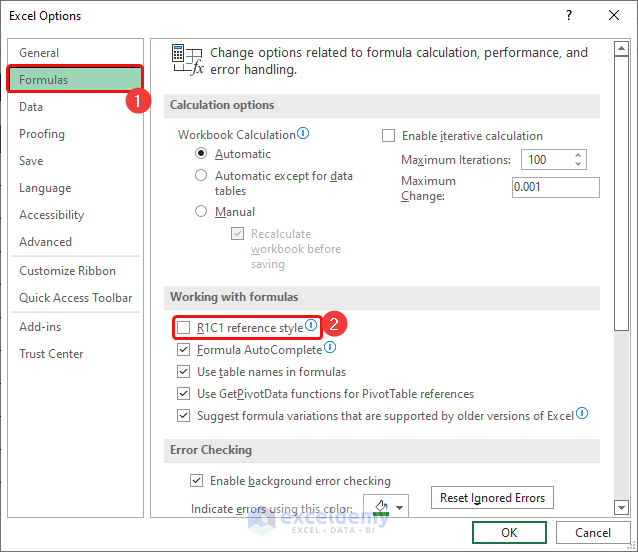The image size is (638, 552).
Task: Click scrollbar up arrow
Action: tap(622, 49)
